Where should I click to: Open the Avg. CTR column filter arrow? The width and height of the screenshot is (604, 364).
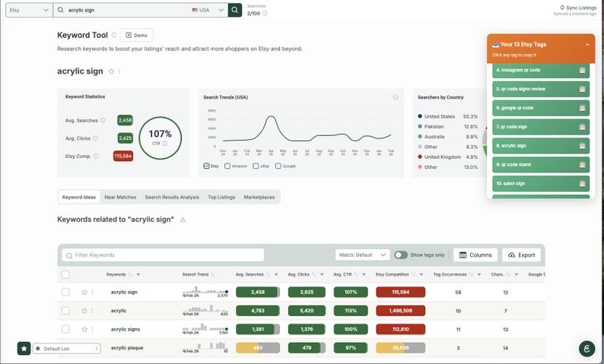(x=364, y=274)
